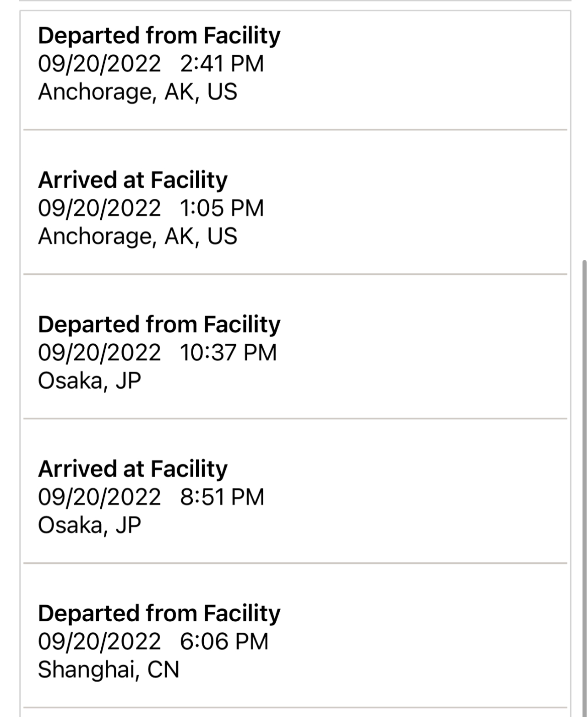Click the 2:41 PM departure timestamp

point(222,64)
